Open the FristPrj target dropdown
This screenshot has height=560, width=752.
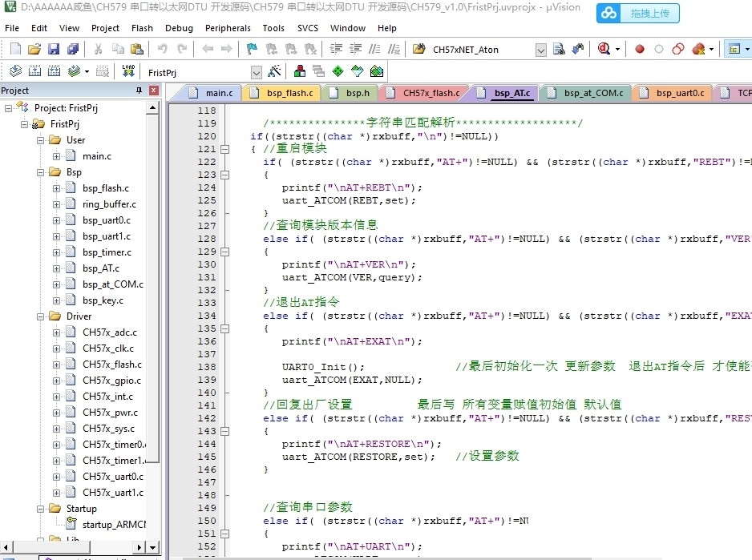tap(257, 72)
